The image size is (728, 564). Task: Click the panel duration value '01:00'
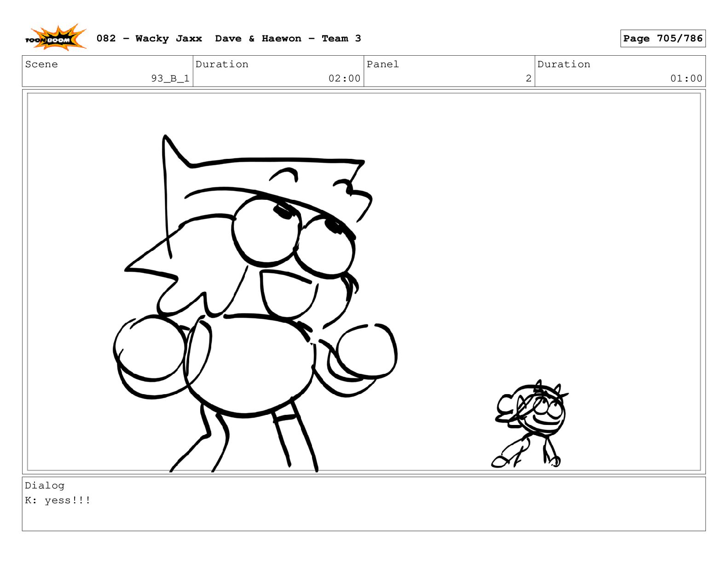coord(686,78)
